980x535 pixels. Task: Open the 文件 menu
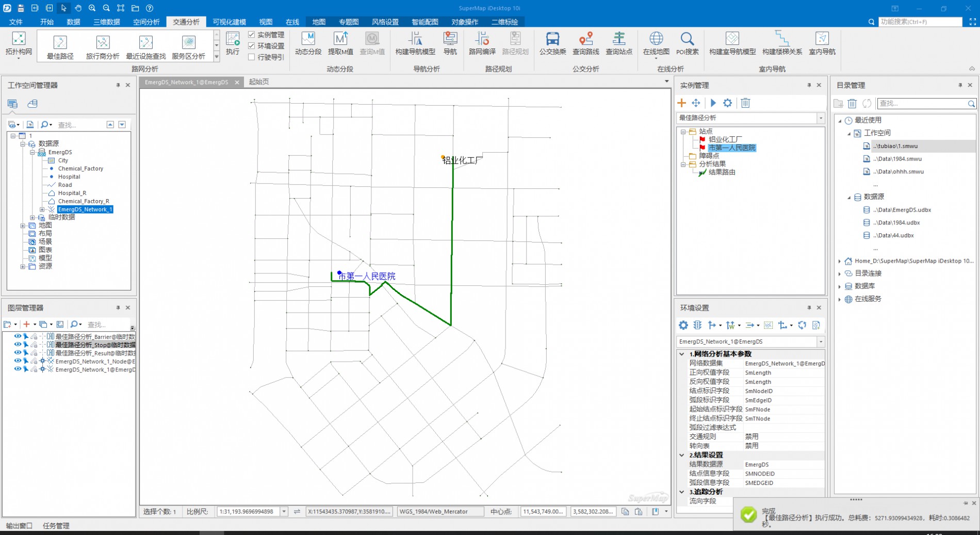coord(16,22)
